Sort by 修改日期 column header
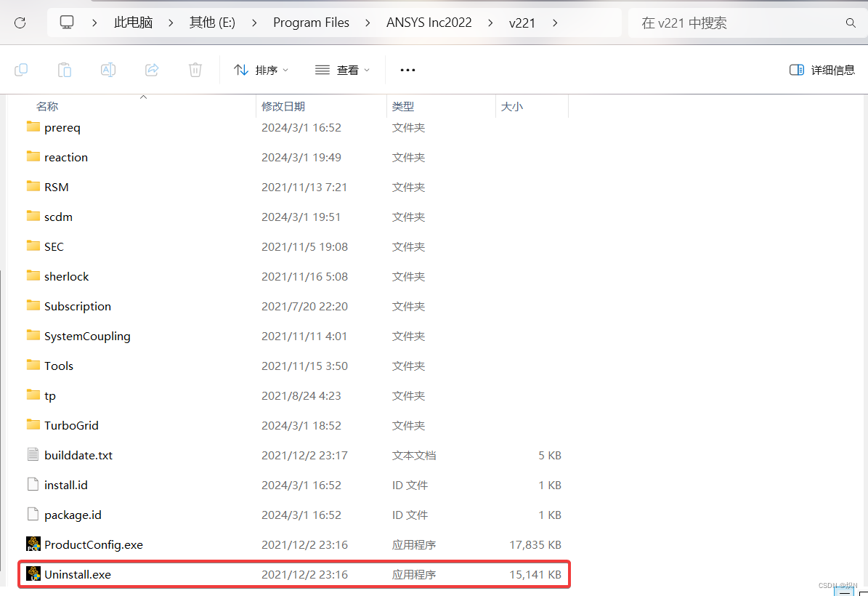Image resolution: width=868 pixels, height=596 pixels. click(283, 106)
